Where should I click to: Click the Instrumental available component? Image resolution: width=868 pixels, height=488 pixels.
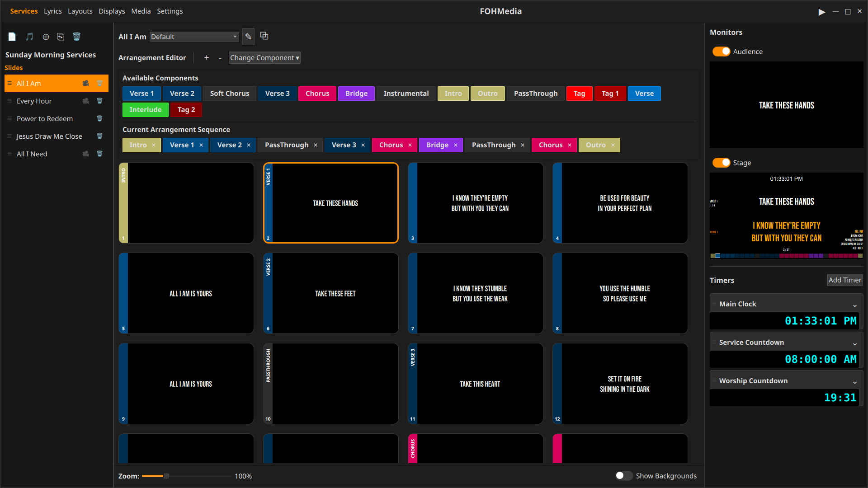pos(406,94)
